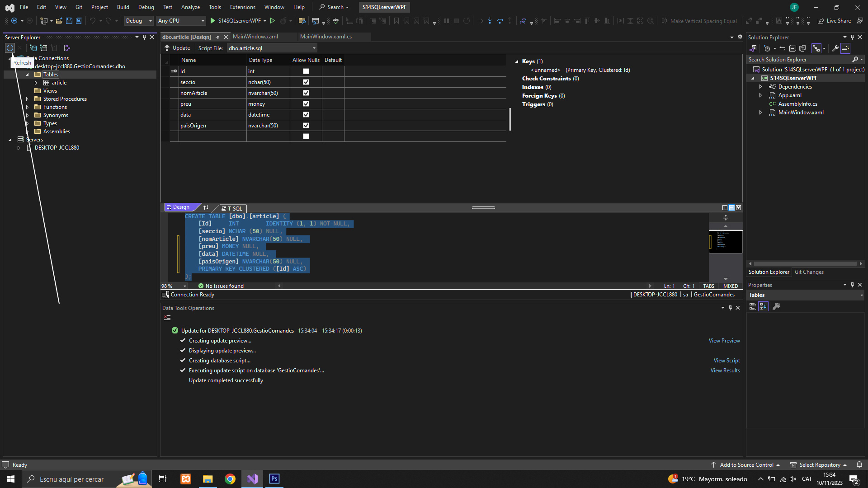The height and width of the screenshot is (488, 868).
Task: Click the Start Without Debugging play icon
Action: click(x=272, y=21)
